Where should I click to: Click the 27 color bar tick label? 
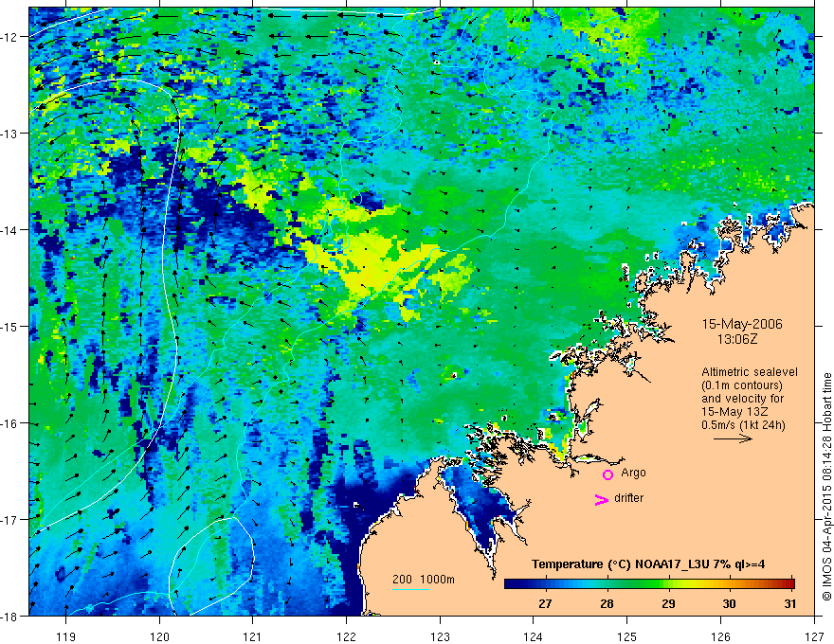click(545, 603)
